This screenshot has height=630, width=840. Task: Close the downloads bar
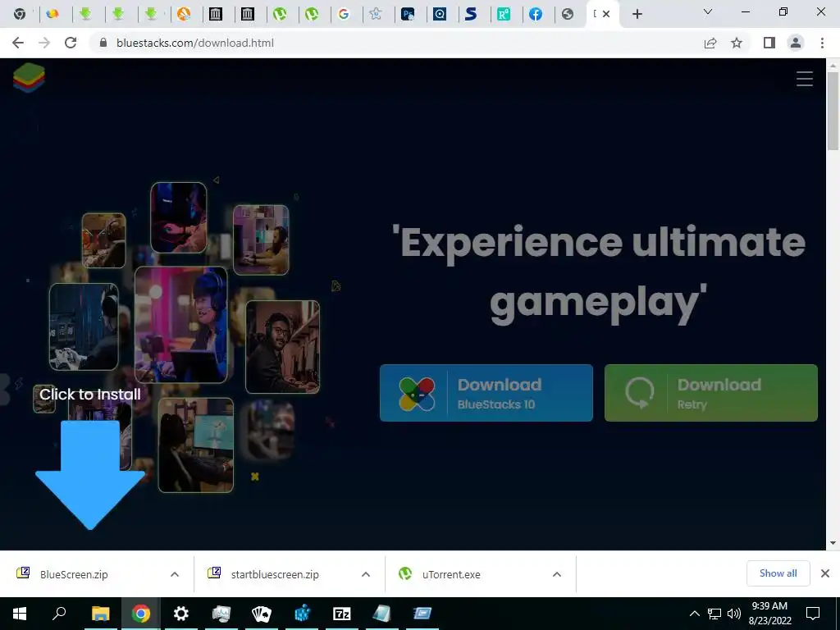coord(825,573)
